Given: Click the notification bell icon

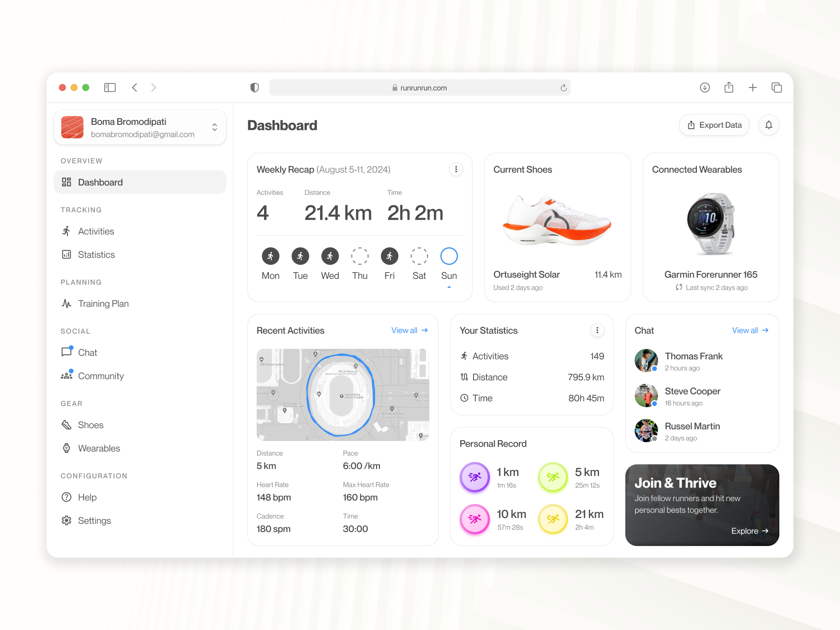Looking at the screenshot, I should click(768, 125).
